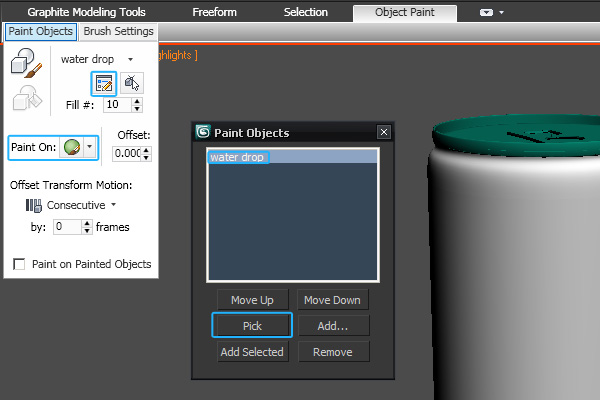Click the 3ds Max logo in the Paint Objects dialog
Screen dimensions: 600x400
tap(203, 132)
